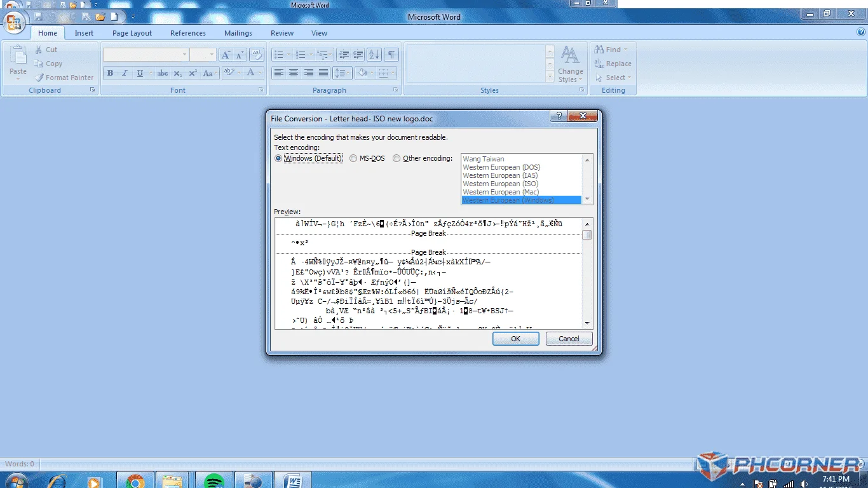Confirm the File Conversion dialog with OK
The height and width of the screenshot is (488, 868).
(x=515, y=339)
